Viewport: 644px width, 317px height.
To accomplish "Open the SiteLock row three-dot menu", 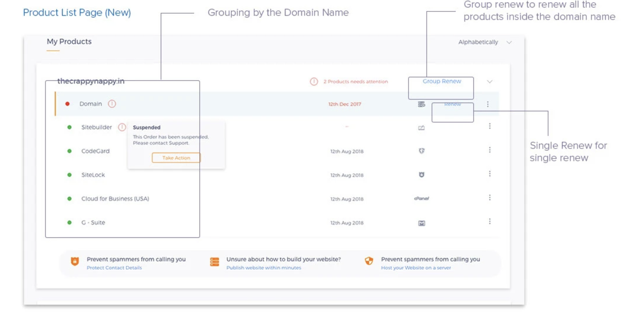I will click(x=489, y=174).
